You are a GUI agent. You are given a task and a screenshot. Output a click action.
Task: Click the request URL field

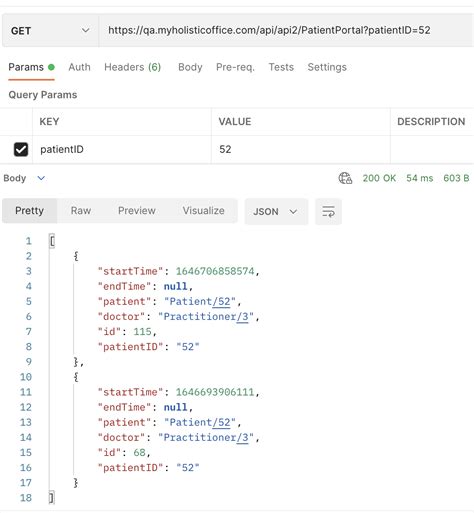click(x=286, y=30)
